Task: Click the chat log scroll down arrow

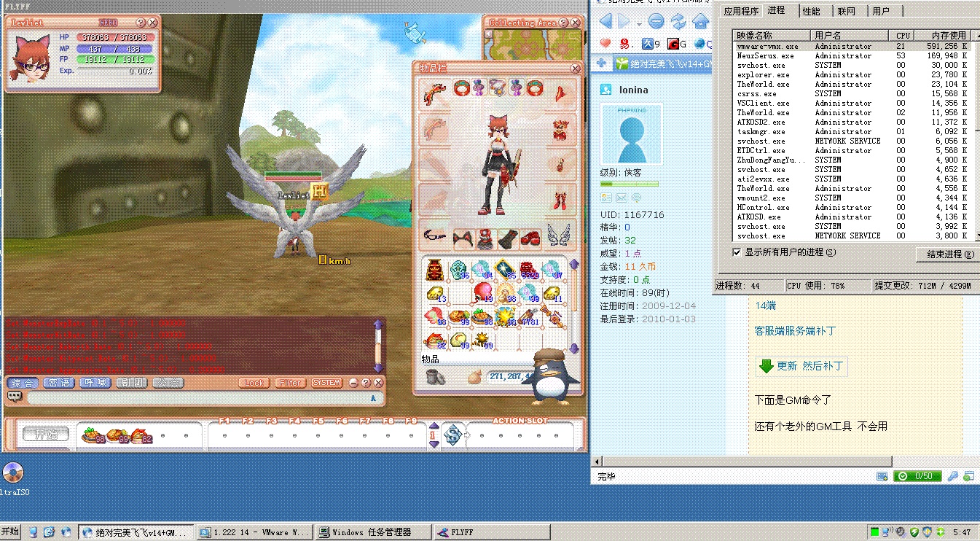Action: (378, 370)
